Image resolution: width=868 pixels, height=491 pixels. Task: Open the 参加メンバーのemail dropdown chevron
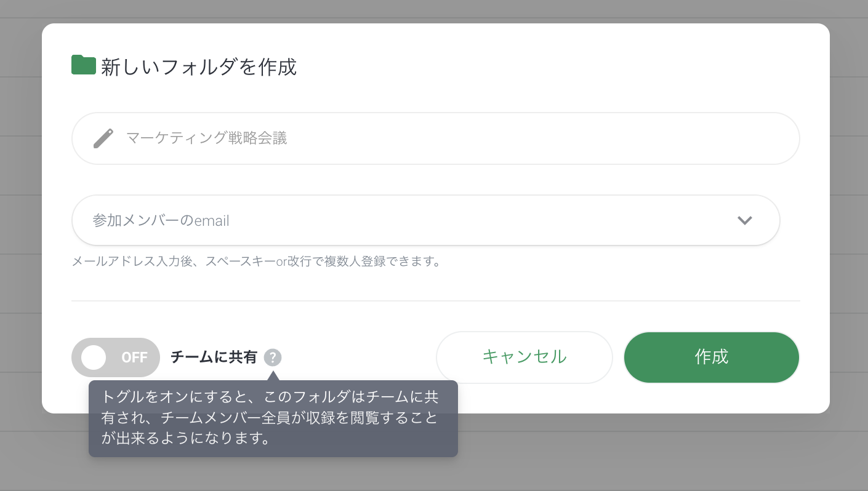[745, 220]
